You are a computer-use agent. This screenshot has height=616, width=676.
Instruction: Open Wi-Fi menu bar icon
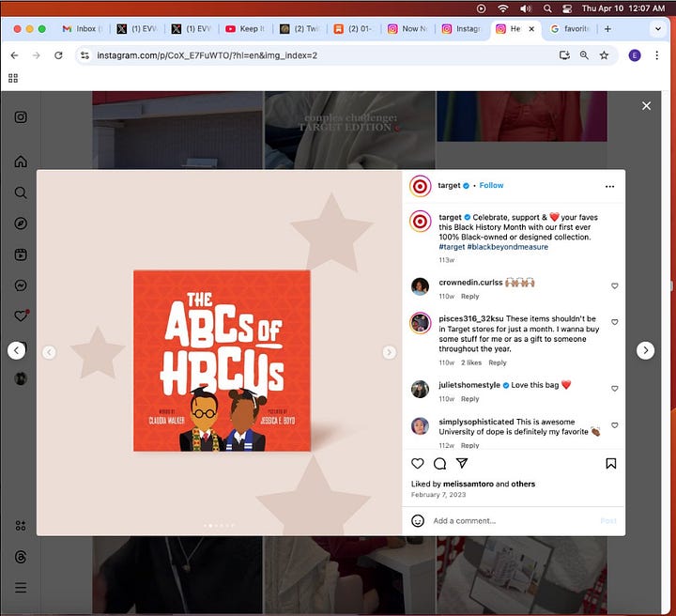point(502,8)
